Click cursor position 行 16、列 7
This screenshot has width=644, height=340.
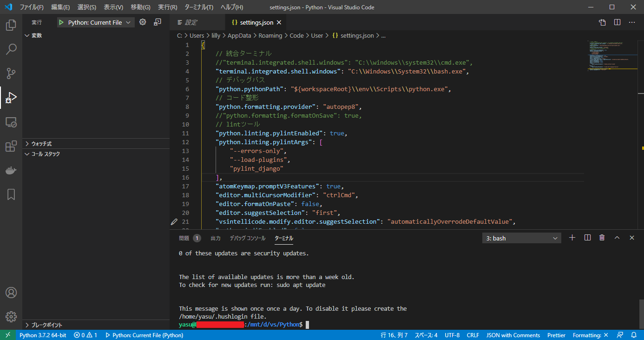point(394,335)
